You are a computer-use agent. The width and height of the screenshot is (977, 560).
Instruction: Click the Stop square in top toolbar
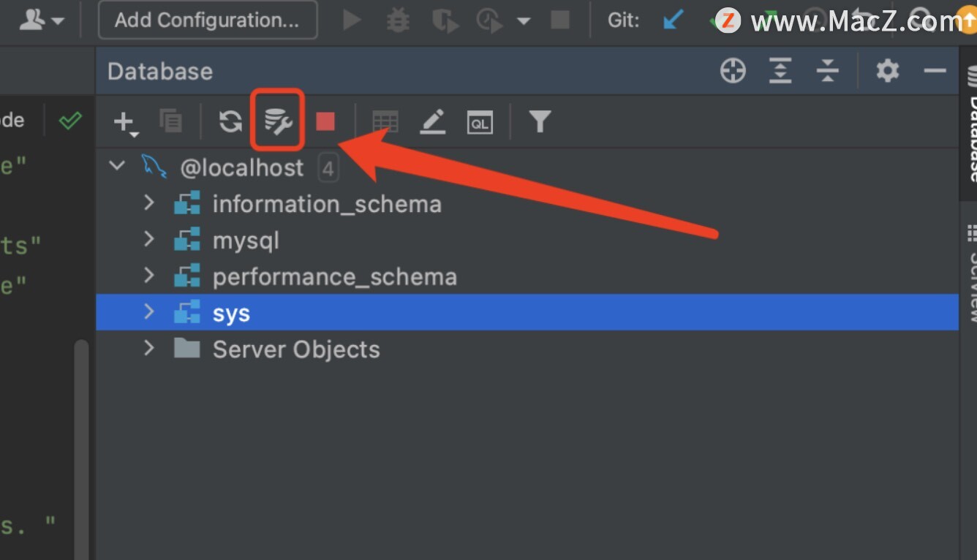tap(560, 20)
